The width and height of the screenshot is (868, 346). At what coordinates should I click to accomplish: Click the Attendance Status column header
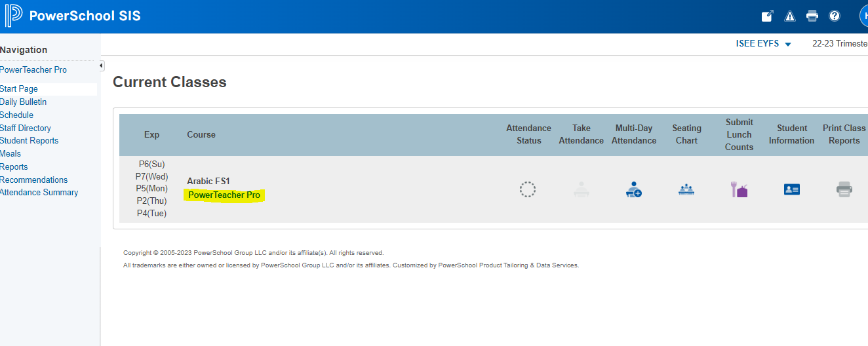(528, 134)
